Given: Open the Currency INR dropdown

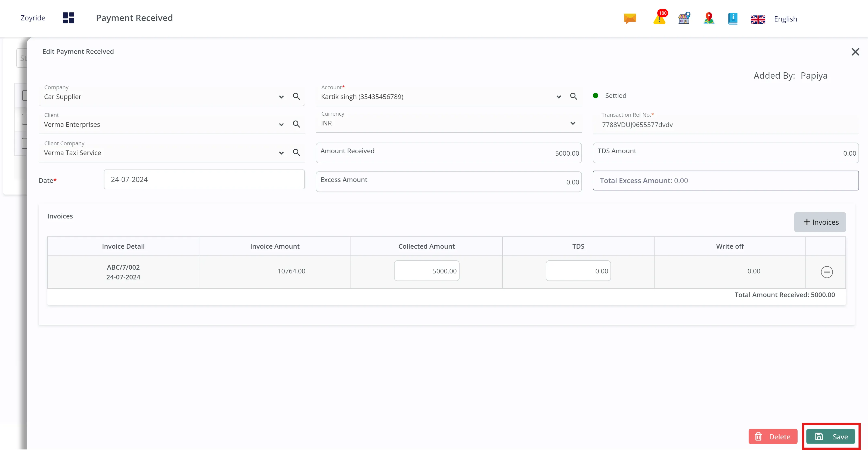Looking at the screenshot, I should (573, 123).
